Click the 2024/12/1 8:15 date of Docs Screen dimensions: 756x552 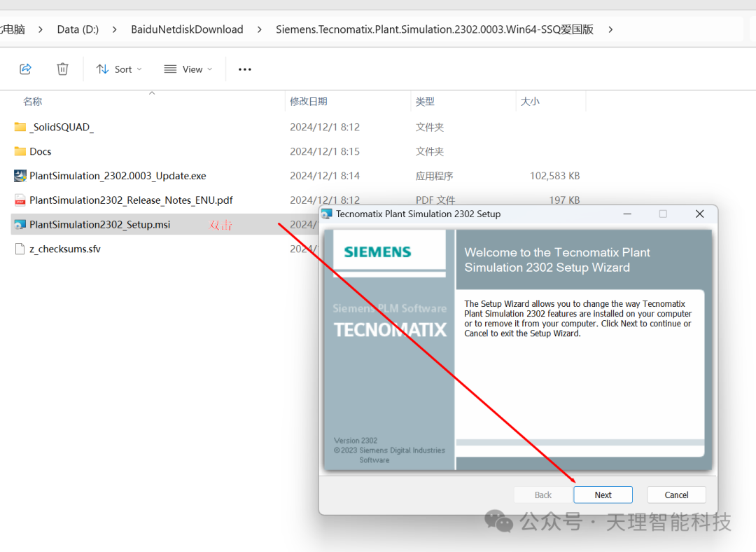coord(325,151)
